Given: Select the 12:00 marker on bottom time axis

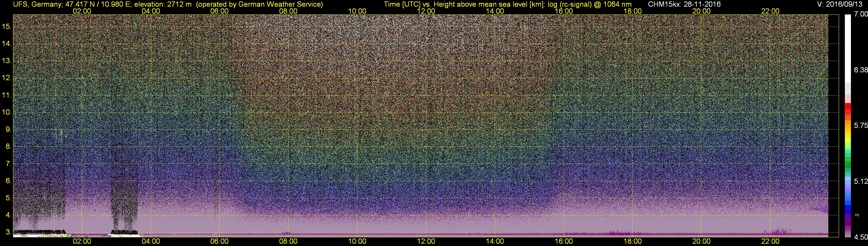Looking at the screenshot, I should pos(426,241).
